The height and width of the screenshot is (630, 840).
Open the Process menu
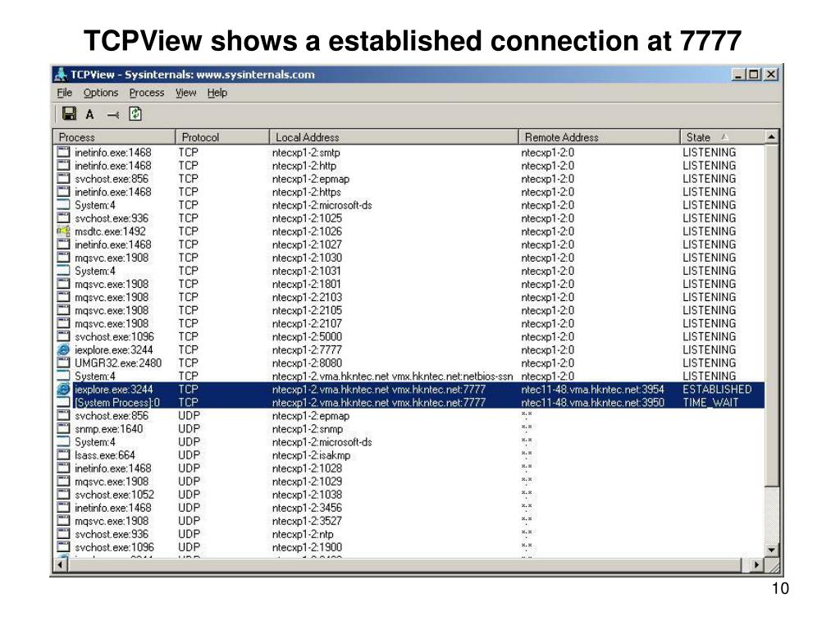click(x=147, y=93)
